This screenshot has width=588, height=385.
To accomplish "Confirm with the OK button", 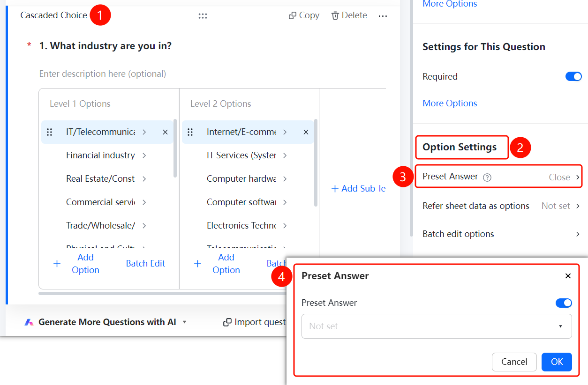I will (x=557, y=362).
